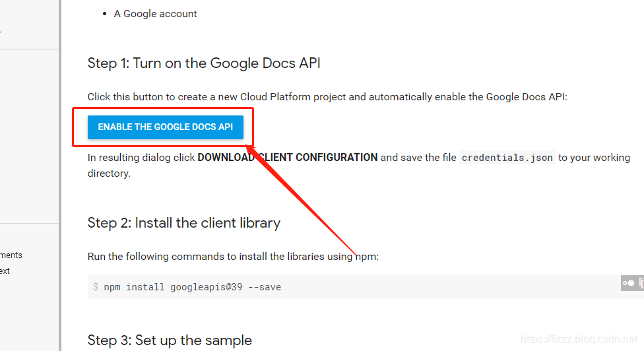Click bold text 'DOWNLOAD CLIENT CONFIGURATION'

[288, 158]
